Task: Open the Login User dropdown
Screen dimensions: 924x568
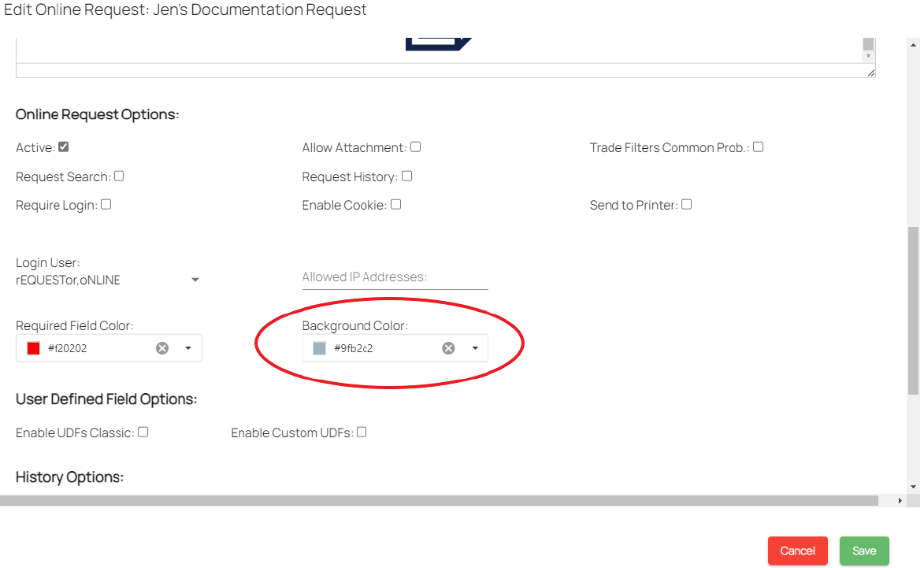Action: (195, 279)
